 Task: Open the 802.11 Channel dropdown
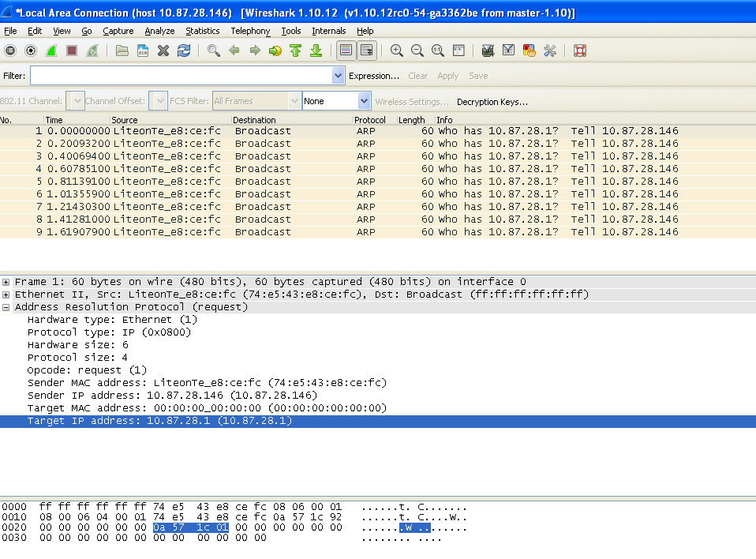pyautogui.click(x=76, y=101)
